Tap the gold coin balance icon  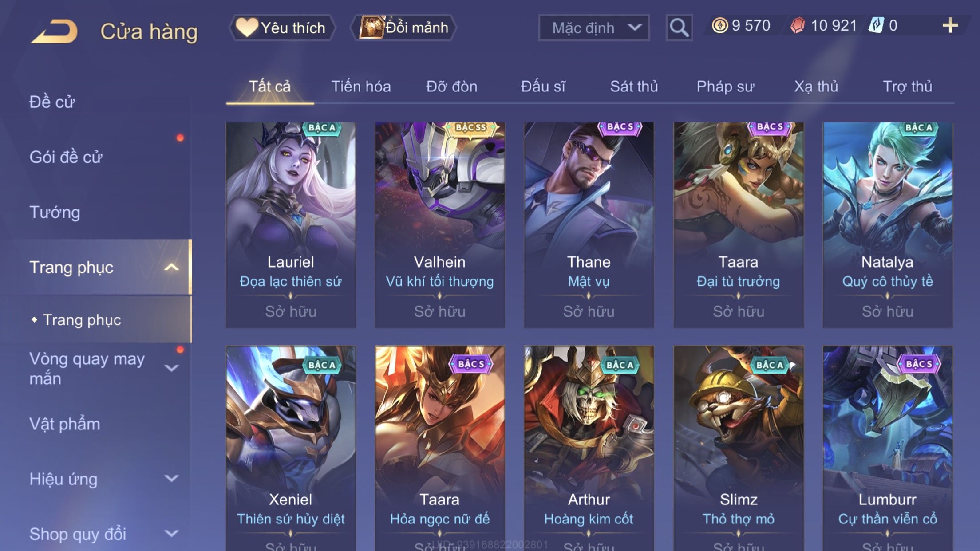point(719,25)
